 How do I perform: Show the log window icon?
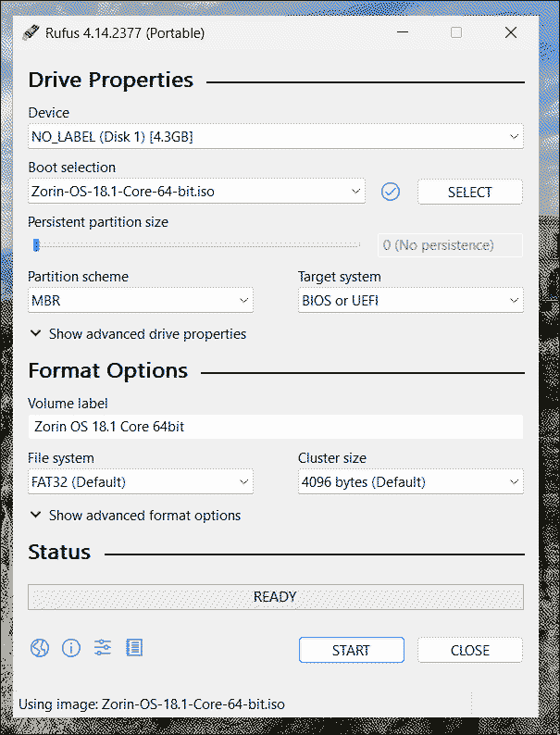pyautogui.click(x=134, y=648)
